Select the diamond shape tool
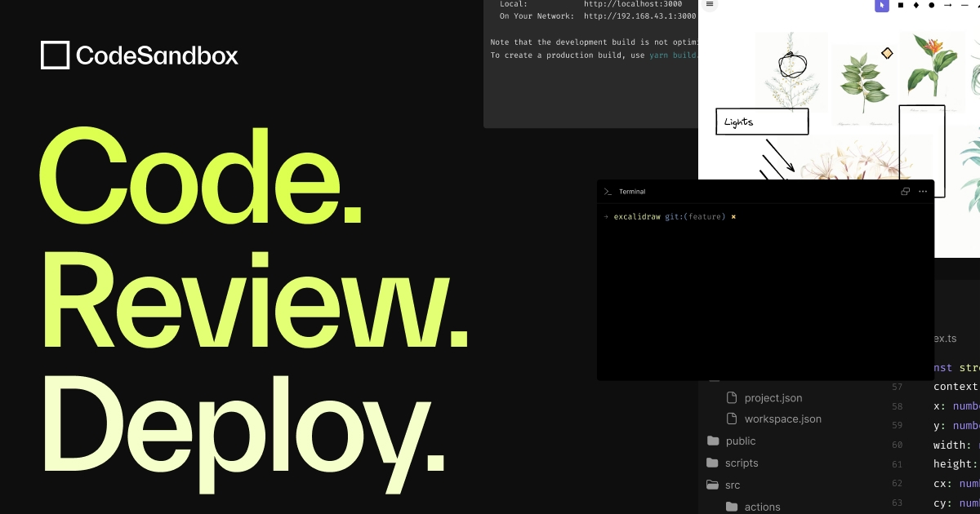980x514 pixels. pos(916,5)
